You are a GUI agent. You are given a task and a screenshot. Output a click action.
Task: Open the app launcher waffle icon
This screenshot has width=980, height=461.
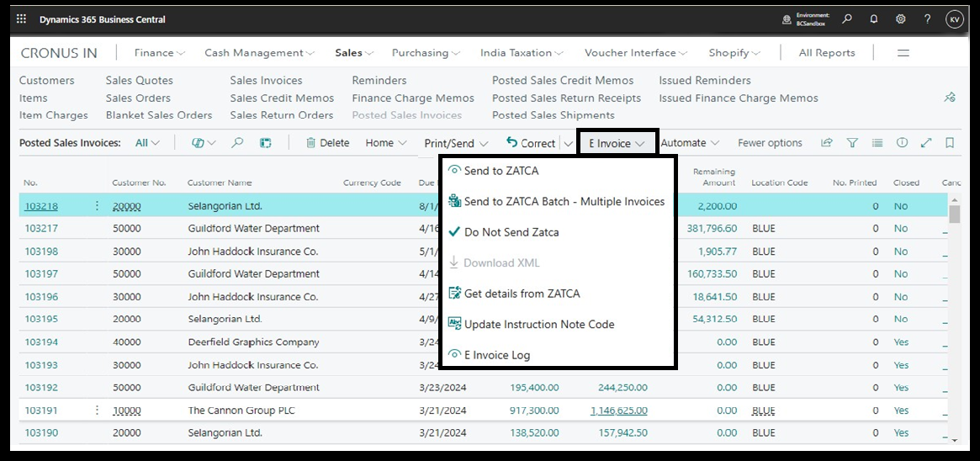[x=22, y=19]
